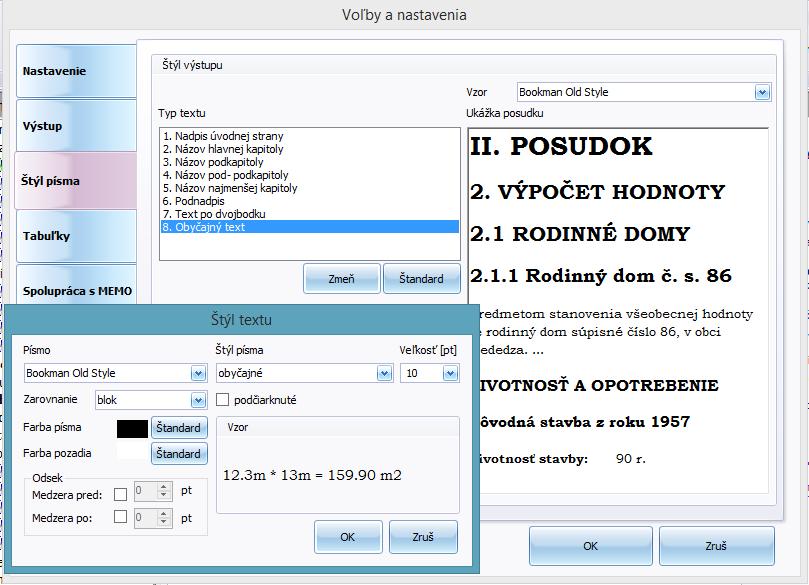Click the '12.3m * 13m = 159.90 m2' sample
This screenshot has width=809, height=585.
coord(312,475)
